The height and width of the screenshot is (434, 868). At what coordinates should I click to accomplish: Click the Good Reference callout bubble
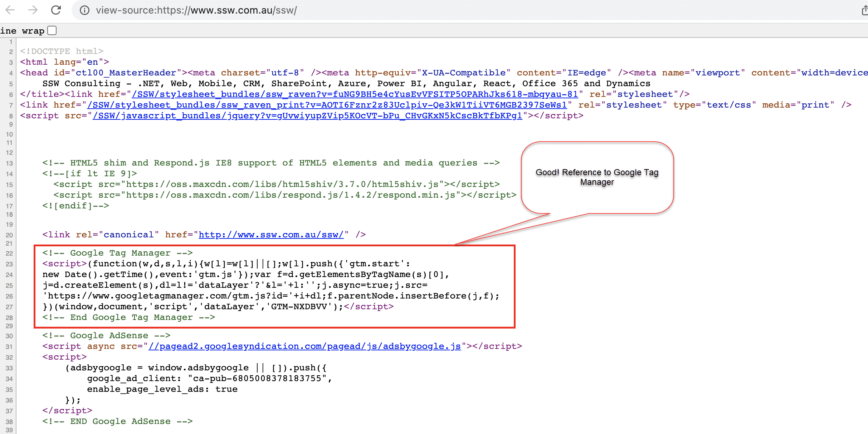[597, 177]
